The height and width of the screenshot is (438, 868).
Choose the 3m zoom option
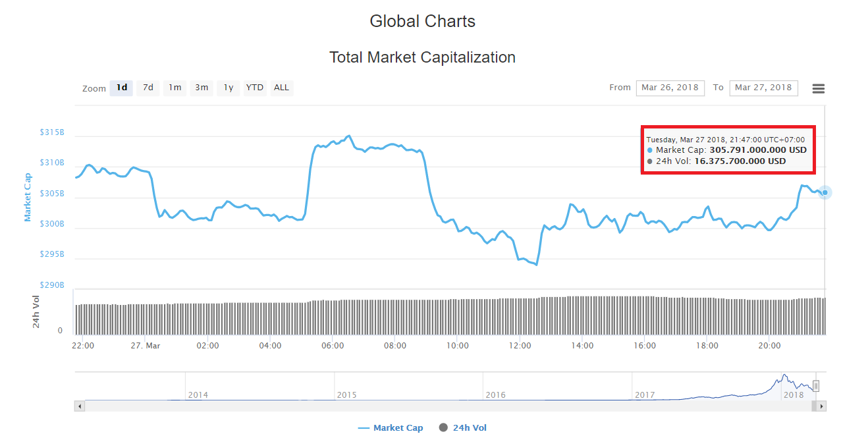[x=202, y=88]
